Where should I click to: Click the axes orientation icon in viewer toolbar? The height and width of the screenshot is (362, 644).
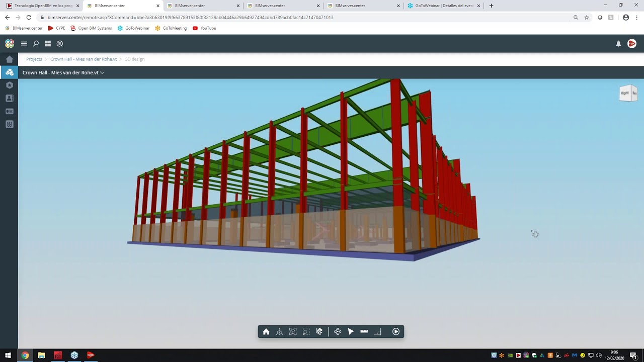[x=279, y=332]
